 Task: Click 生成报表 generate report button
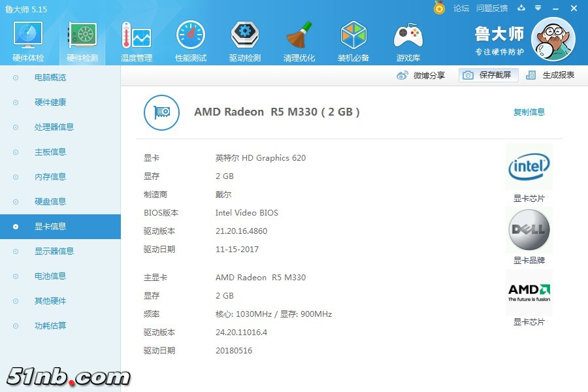pyautogui.click(x=551, y=75)
